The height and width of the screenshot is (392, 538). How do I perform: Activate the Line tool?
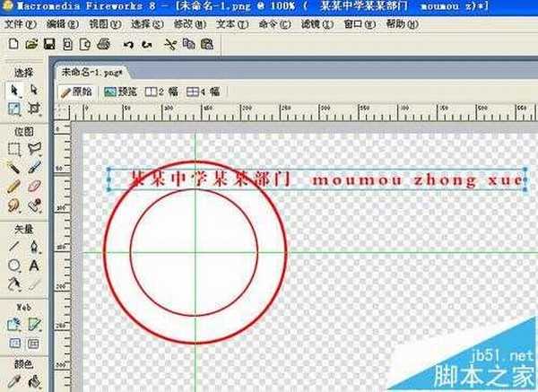(14, 246)
